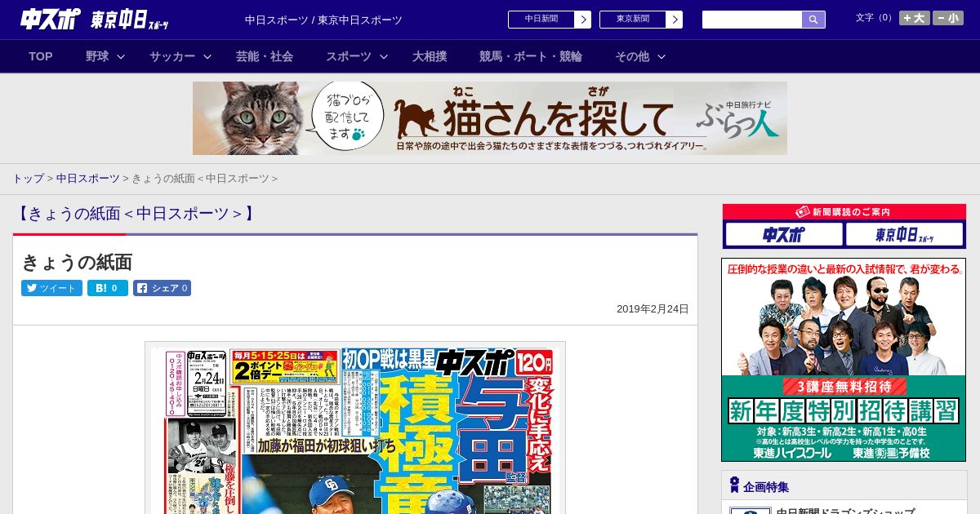This screenshot has height=514, width=980.
Task: Click the 企画特集 ribbon icon
Action: 734,485
